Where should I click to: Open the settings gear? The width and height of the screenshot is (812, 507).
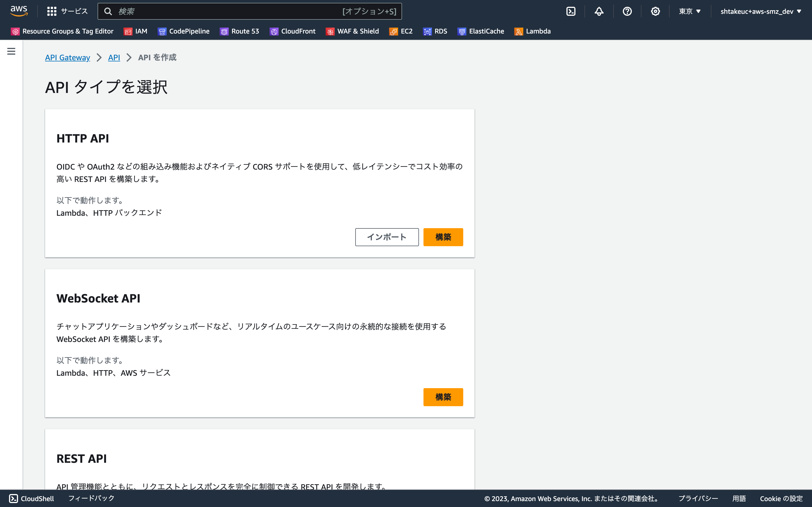[655, 11]
